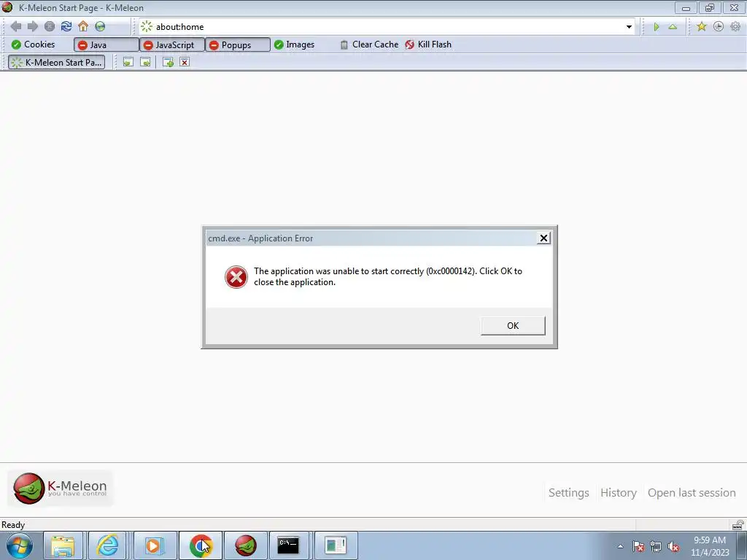Open the Windows Start menu
The width and height of the screenshot is (747, 560).
[20, 545]
